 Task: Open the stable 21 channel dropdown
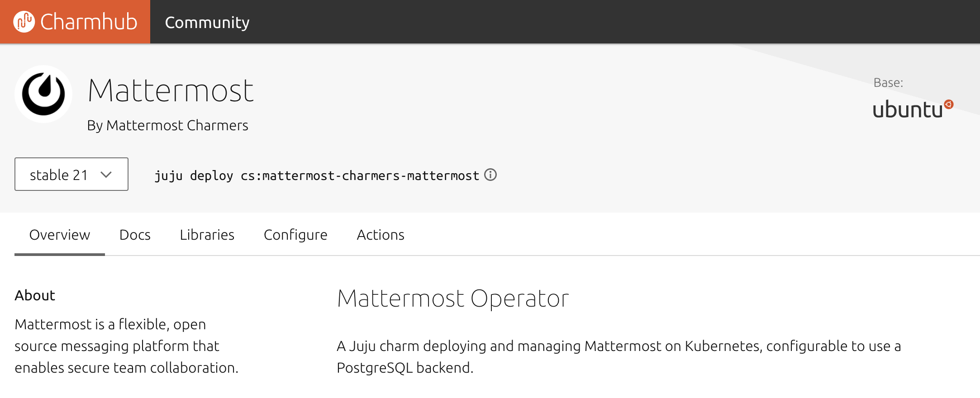pos(71,174)
